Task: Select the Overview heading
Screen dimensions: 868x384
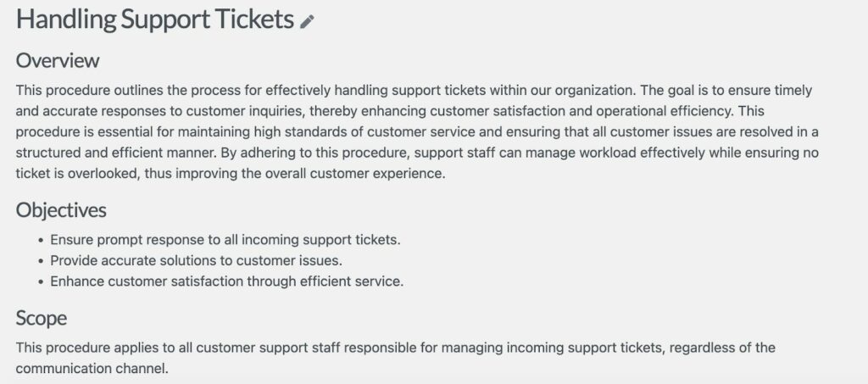Action: [58, 60]
